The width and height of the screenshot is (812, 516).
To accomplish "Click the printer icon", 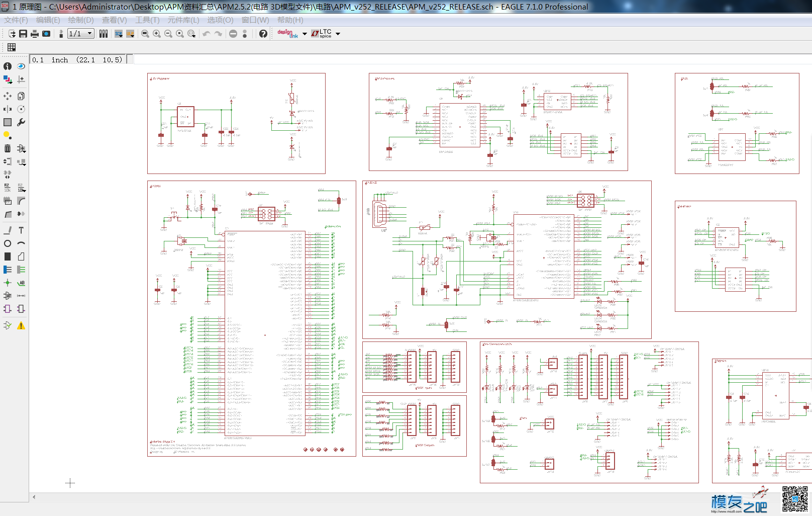I will (x=35, y=34).
